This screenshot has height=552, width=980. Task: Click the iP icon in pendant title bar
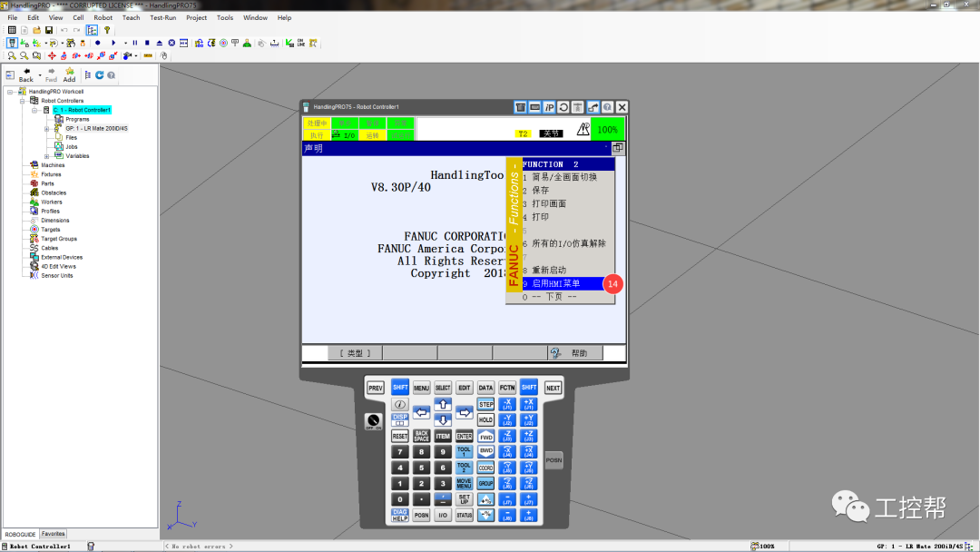[x=549, y=107]
